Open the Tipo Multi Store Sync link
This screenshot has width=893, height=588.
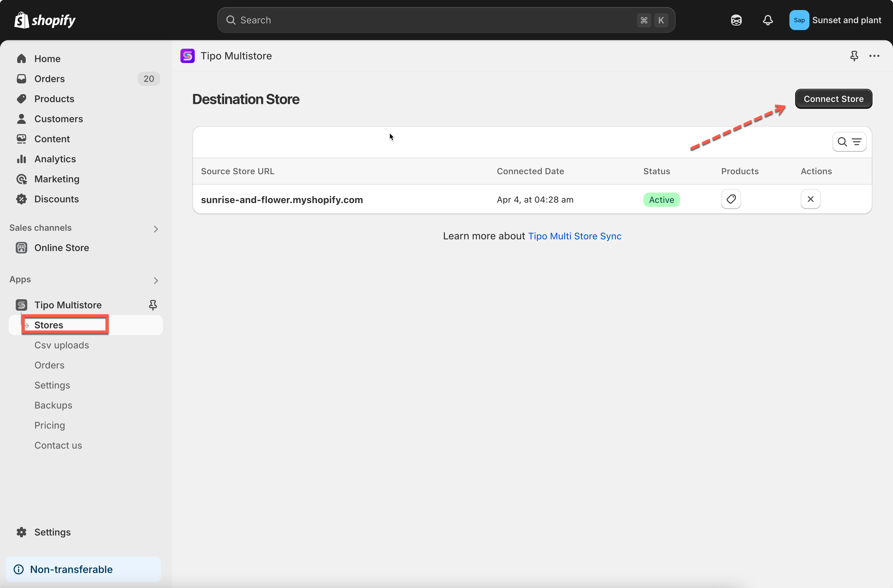[574, 236]
